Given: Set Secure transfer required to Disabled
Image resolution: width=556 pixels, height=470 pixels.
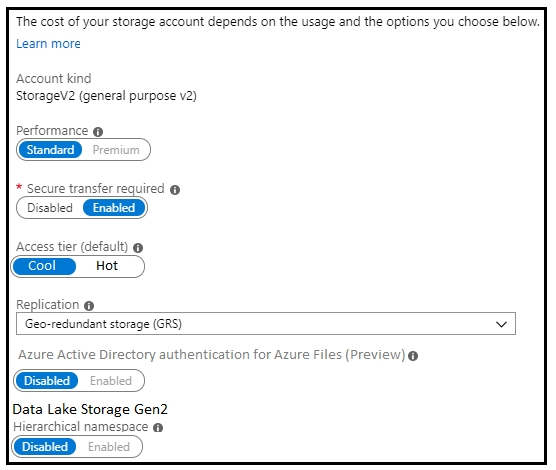Looking at the screenshot, I should coord(50,208).
